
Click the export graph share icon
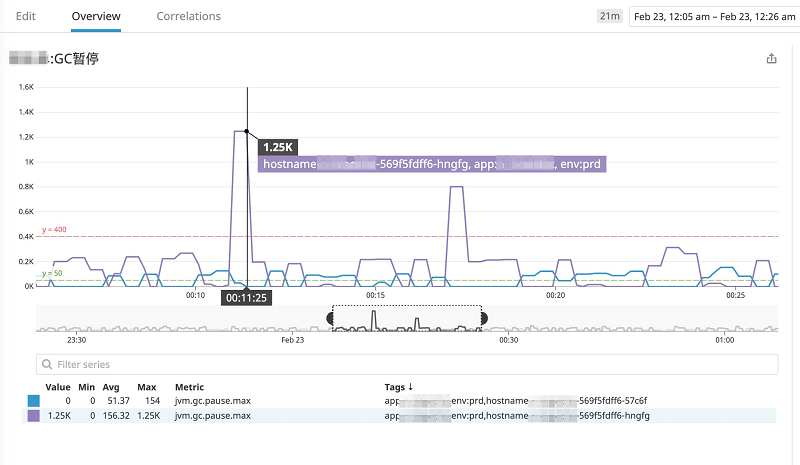(x=771, y=59)
